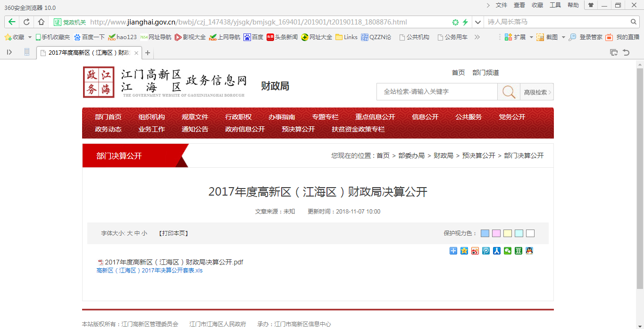
Task: Open the 帮助 menu
Action: (x=573, y=5)
